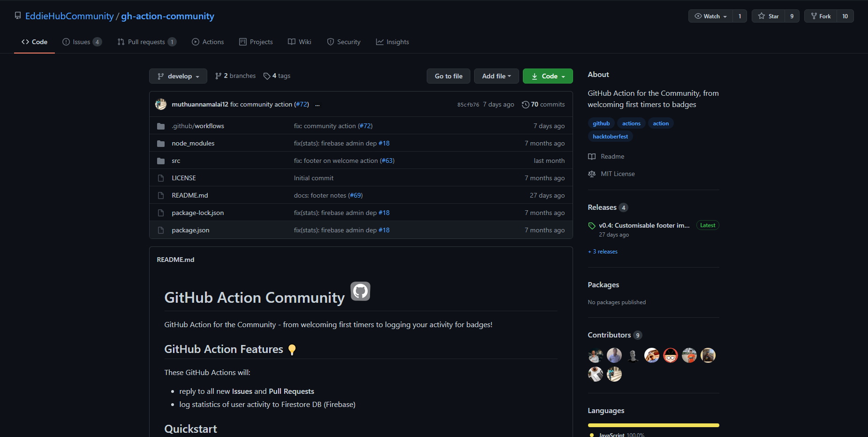Viewport: 868px width, 437px height.
Task: Click the Go to file button
Action: pyautogui.click(x=448, y=76)
